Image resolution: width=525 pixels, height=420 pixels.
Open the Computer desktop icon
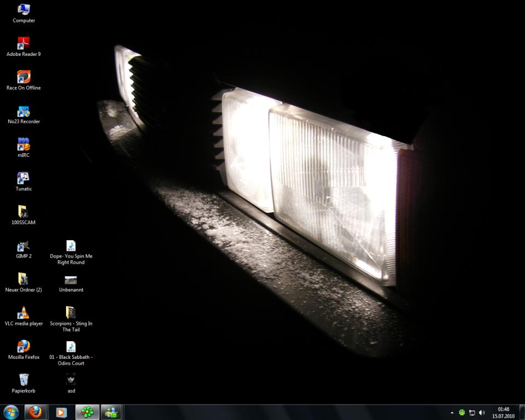point(24,10)
